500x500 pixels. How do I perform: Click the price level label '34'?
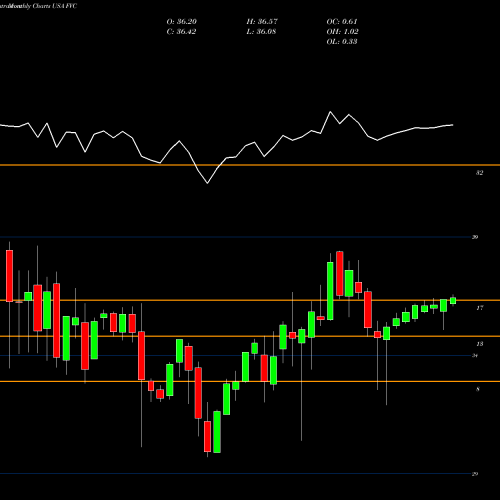click(x=475, y=356)
